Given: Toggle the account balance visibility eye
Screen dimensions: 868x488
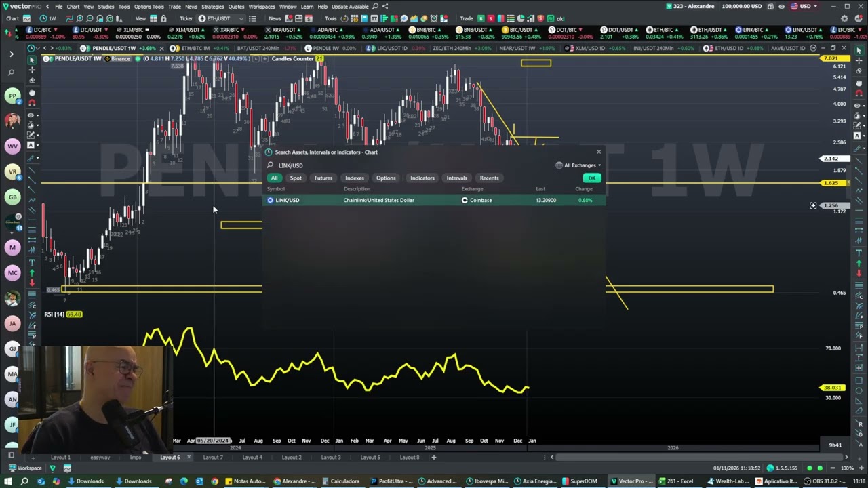Looking at the screenshot, I should 781,7.
